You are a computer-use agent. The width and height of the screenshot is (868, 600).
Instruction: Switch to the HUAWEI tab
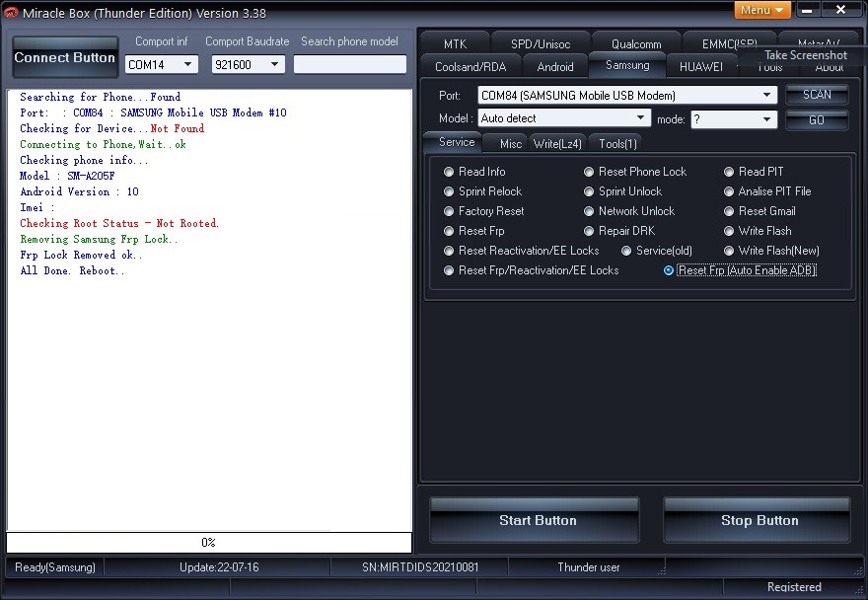(701, 66)
